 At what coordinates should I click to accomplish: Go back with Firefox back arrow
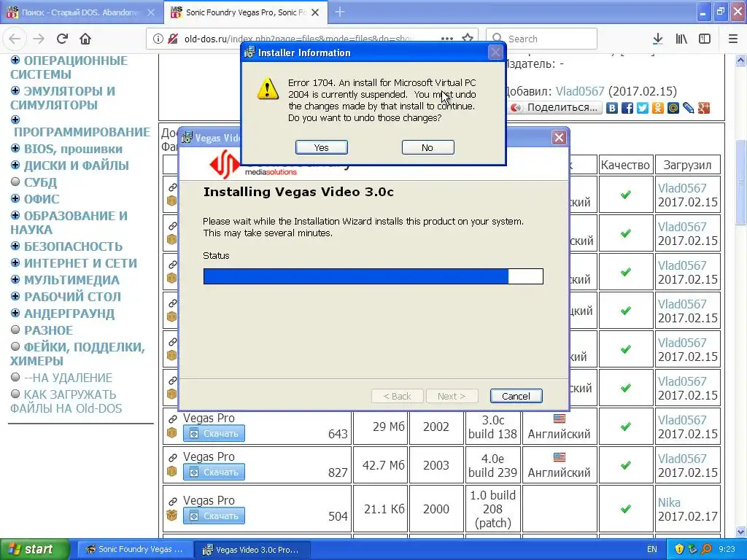point(15,39)
